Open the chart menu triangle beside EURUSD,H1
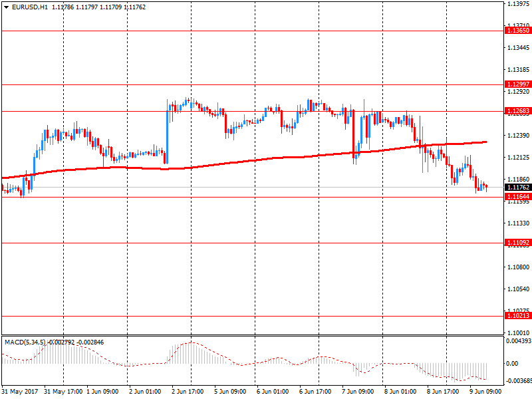Screen dimensions: 532x399 (x=6, y=7)
